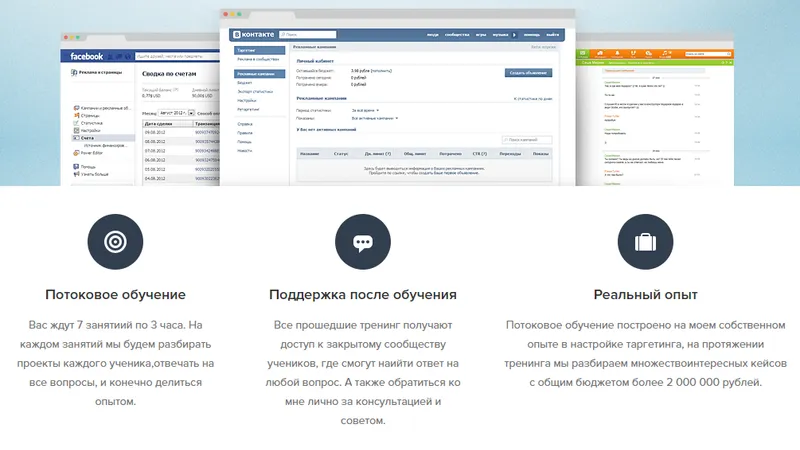This screenshot has height=450, width=800.
Task: Select Правила in VK sidebar
Action: [245, 133]
